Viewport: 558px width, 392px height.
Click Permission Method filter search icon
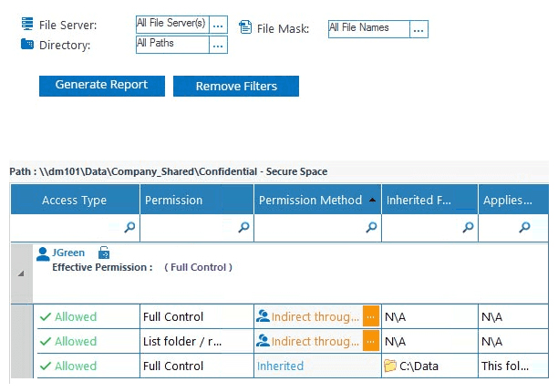(x=371, y=227)
